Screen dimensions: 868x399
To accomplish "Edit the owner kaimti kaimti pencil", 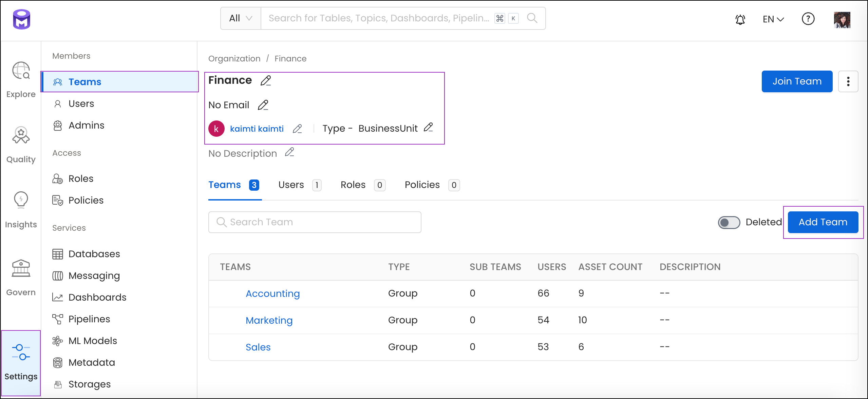I will [297, 129].
